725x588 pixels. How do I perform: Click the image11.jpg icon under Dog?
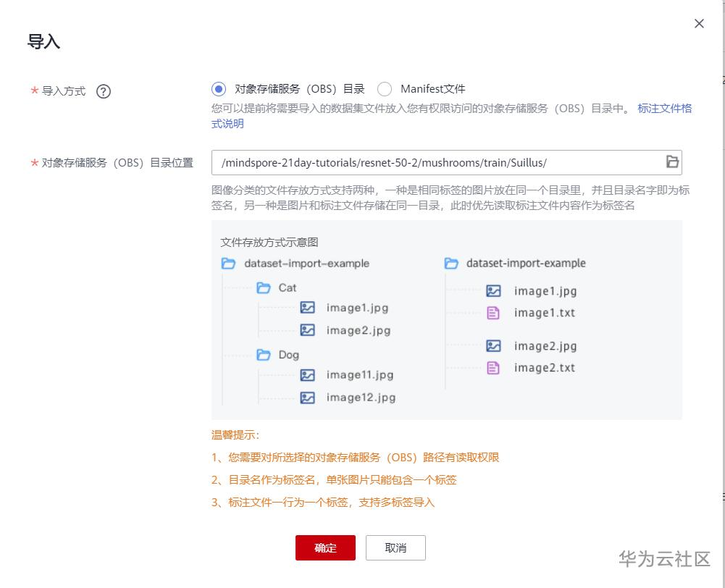(307, 375)
